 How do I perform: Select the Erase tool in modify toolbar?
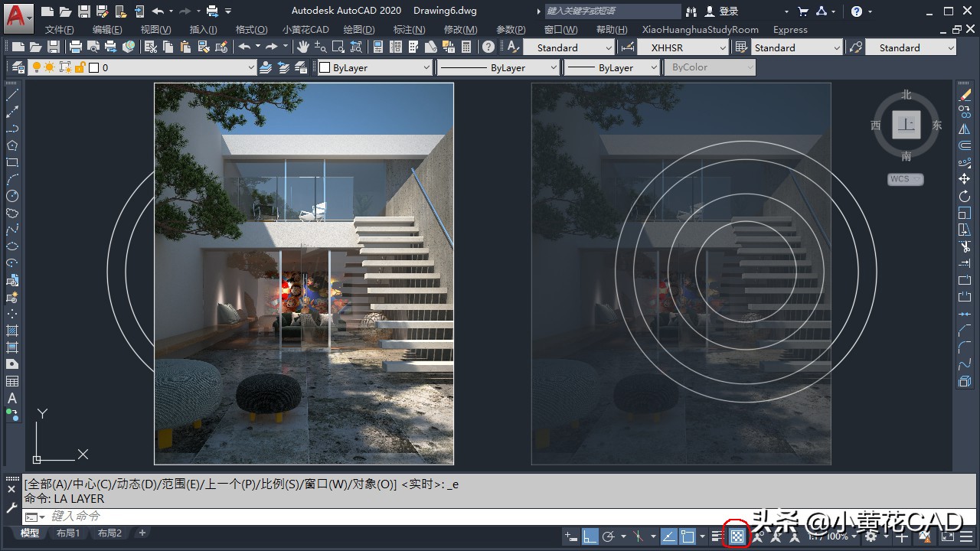click(x=964, y=95)
